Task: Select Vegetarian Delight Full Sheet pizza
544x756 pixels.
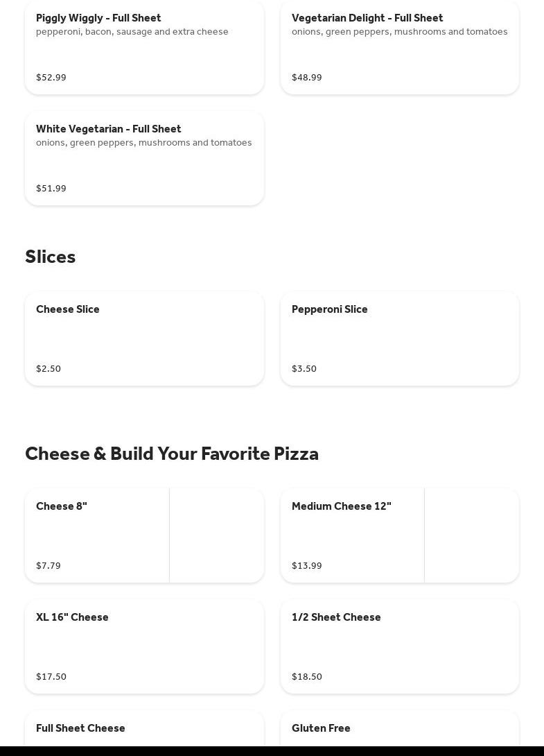Action: (367, 18)
